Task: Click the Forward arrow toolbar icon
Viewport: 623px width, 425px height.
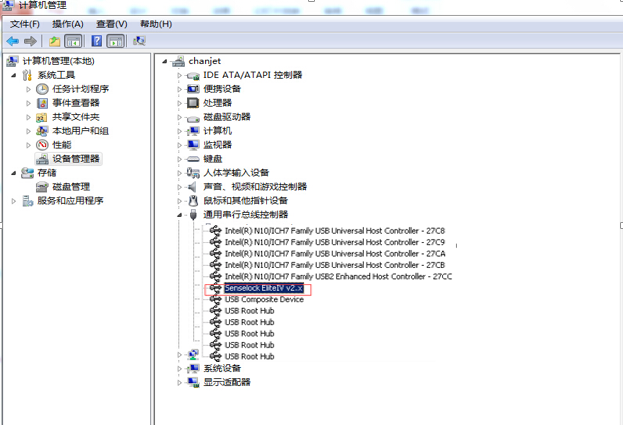Action: click(30, 41)
